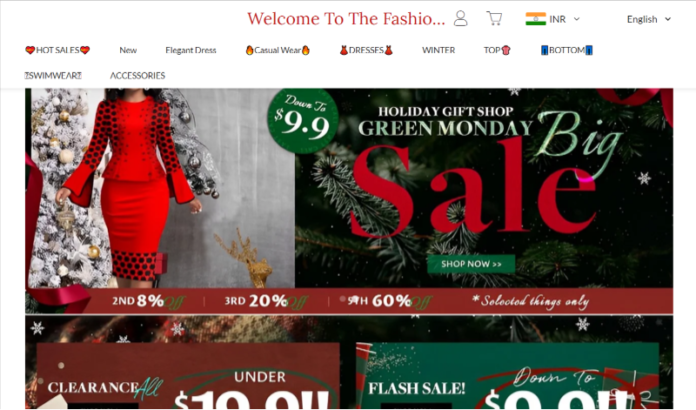Open the Elegant Dress category
The image size is (696, 410).
point(190,50)
